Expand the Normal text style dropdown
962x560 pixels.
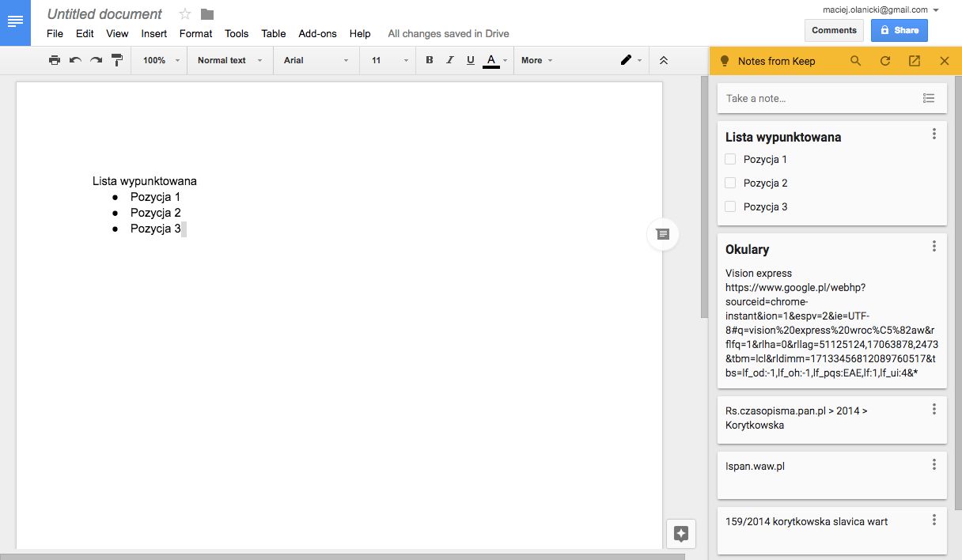pyautogui.click(x=229, y=60)
